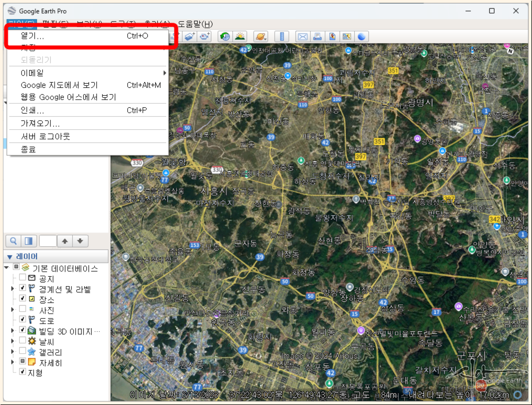Click the 37°22'43.02"북 coordinate readout
This screenshot has height=405, width=532.
tap(256, 395)
